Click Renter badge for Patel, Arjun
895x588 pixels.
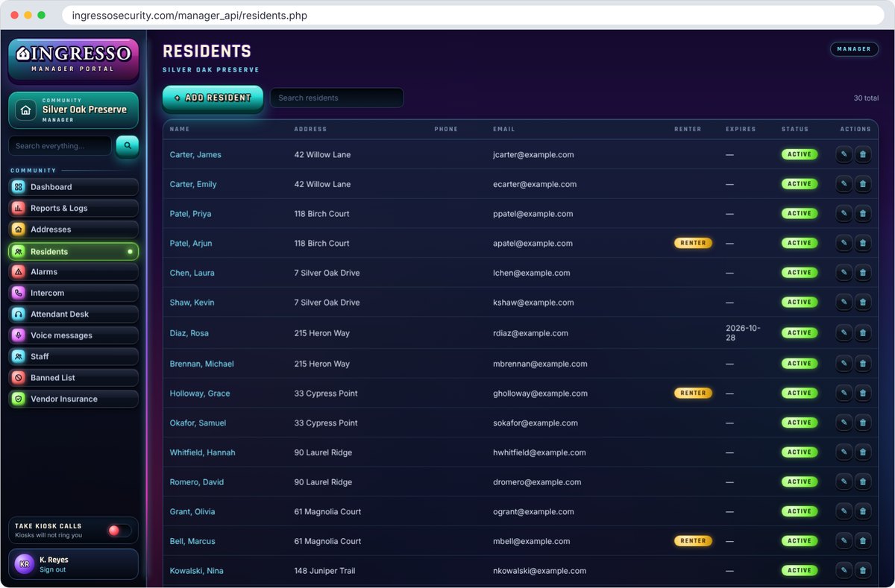693,243
